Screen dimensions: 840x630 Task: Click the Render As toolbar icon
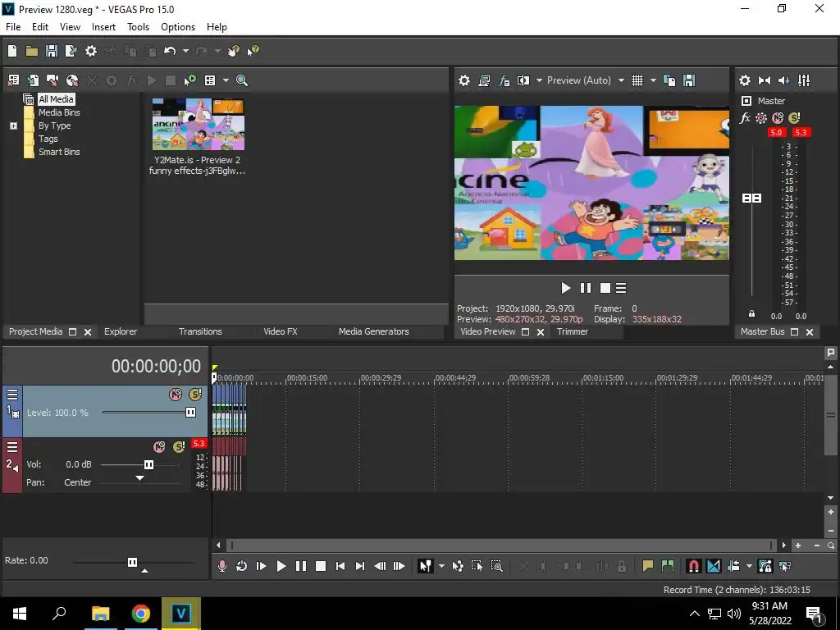[x=71, y=51]
